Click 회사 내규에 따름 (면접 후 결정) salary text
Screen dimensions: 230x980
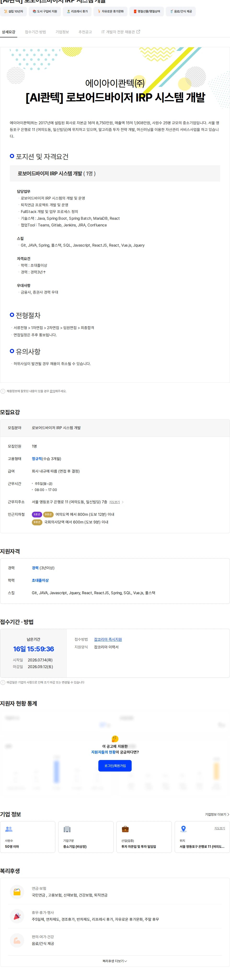[56, 471]
